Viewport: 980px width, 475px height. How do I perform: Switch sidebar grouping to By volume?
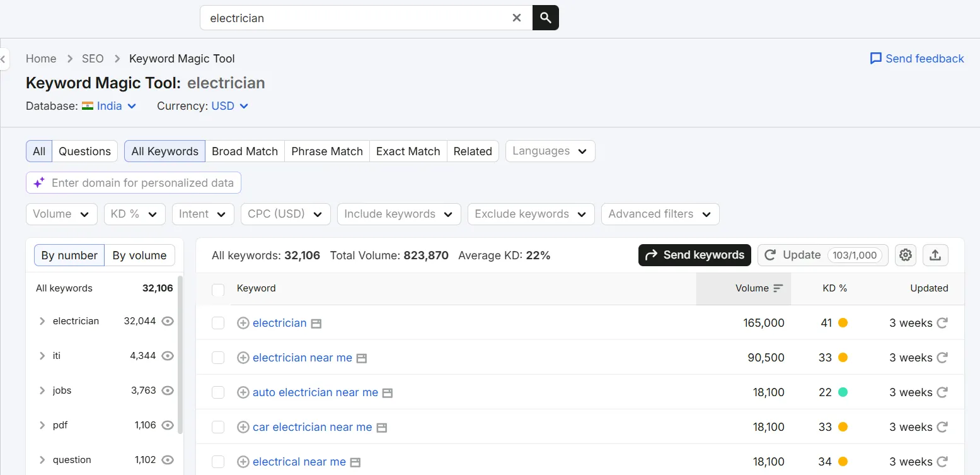coord(139,255)
